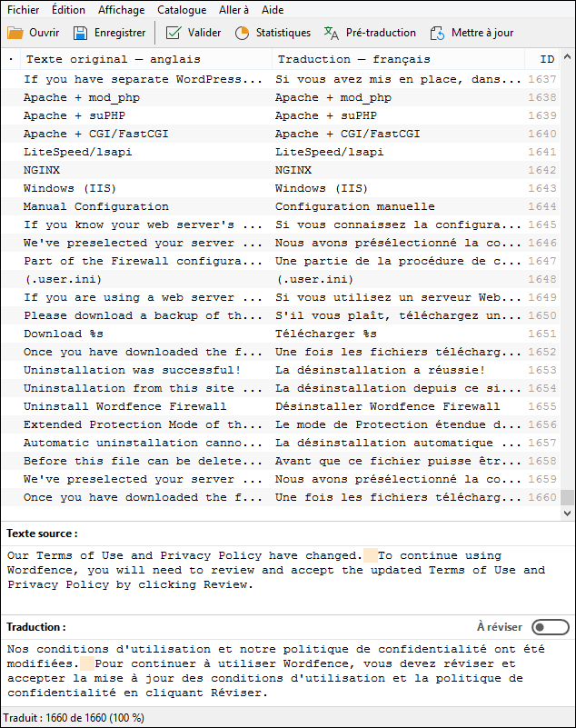
Task: Click the Ouvrir button label
Action: (45, 33)
